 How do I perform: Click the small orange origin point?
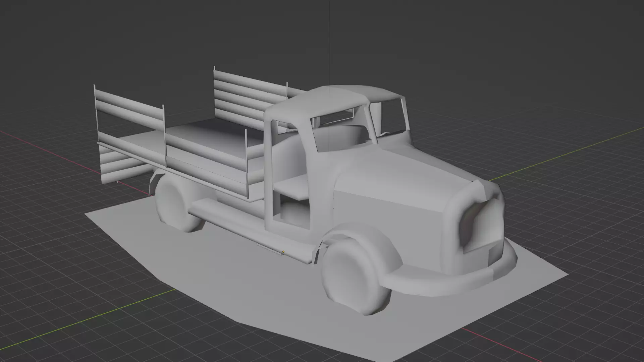click(x=283, y=252)
